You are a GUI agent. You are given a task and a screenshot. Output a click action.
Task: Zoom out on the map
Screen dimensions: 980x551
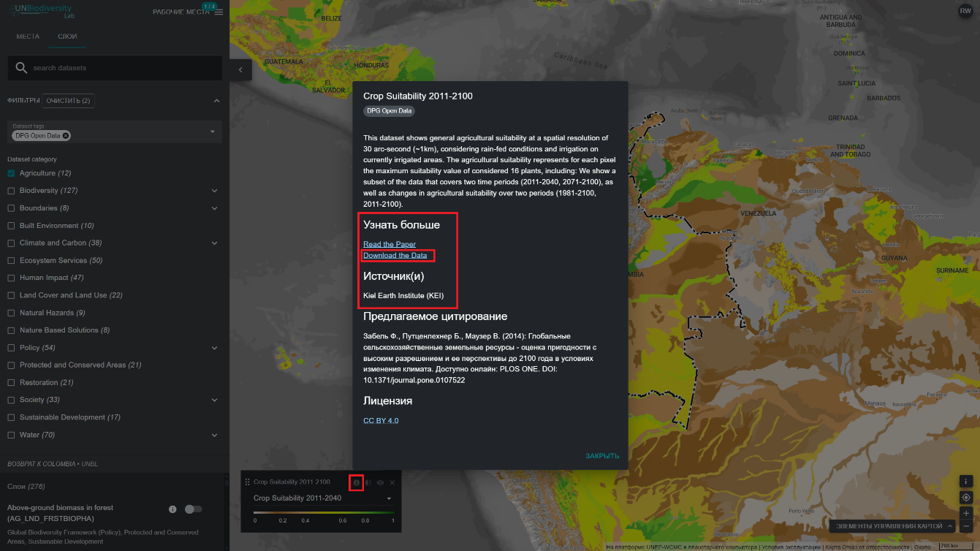point(966,526)
